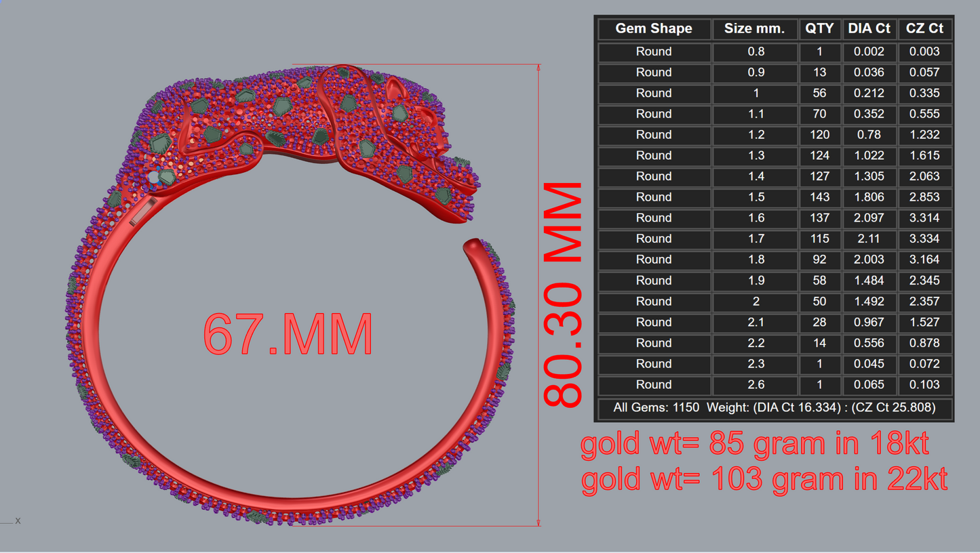This screenshot has height=553, width=980.
Task: Select DIA Ct value 0.352
Action: tap(869, 114)
